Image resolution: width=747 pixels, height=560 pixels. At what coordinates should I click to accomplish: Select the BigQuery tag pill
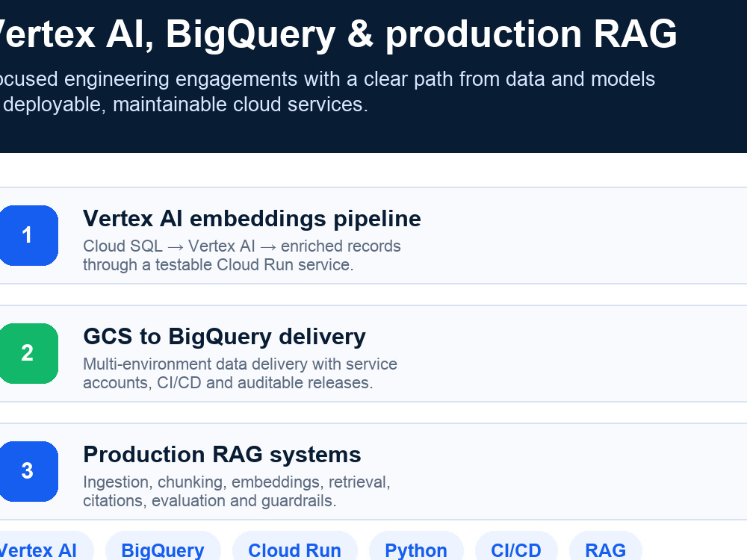[163, 547]
